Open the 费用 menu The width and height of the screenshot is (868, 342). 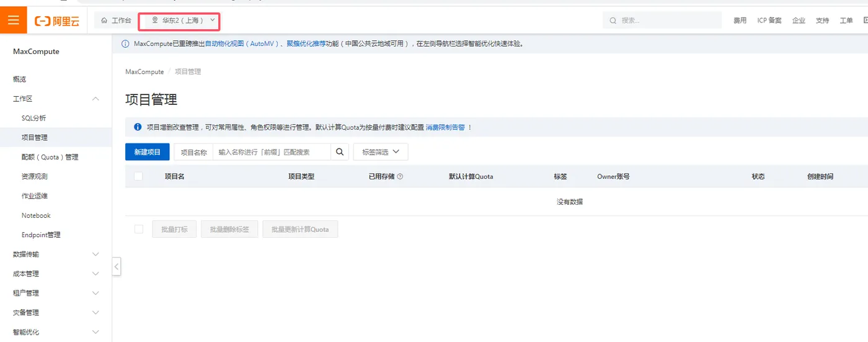tap(740, 20)
